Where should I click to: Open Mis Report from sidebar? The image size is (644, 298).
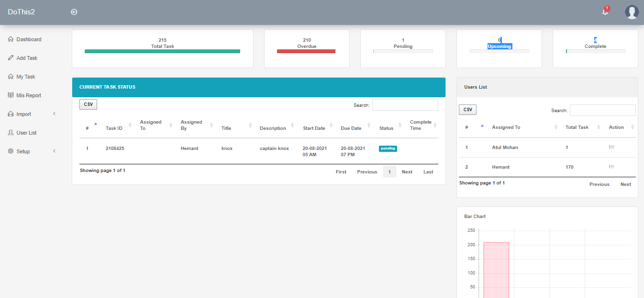(29, 95)
